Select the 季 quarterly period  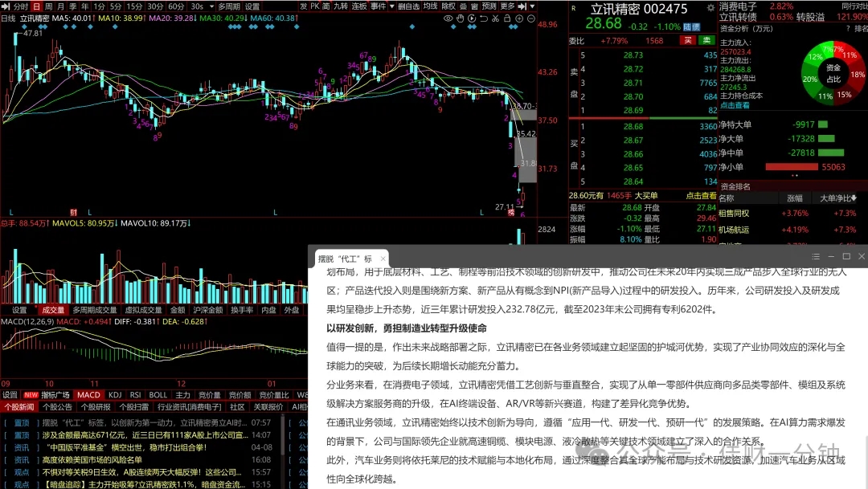(x=73, y=6)
